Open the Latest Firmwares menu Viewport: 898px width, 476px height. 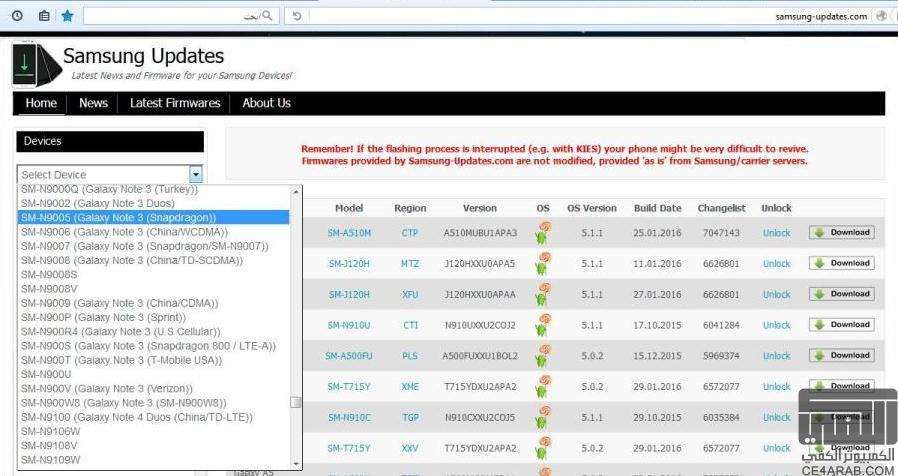(x=175, y=103)
